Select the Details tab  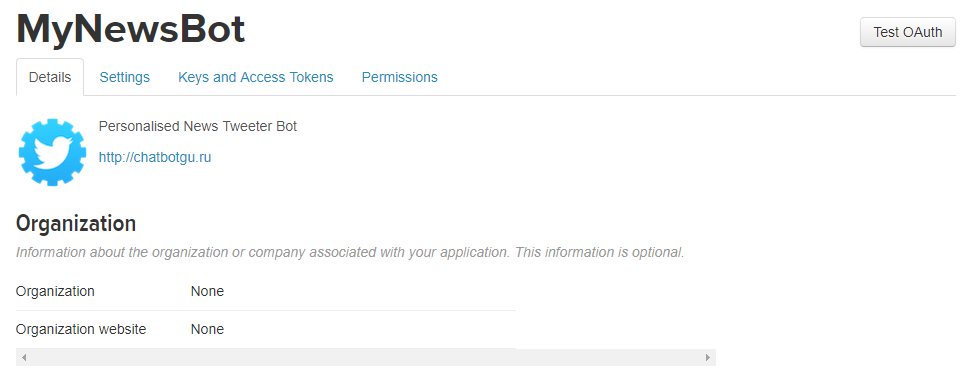(x=50, y=78)
